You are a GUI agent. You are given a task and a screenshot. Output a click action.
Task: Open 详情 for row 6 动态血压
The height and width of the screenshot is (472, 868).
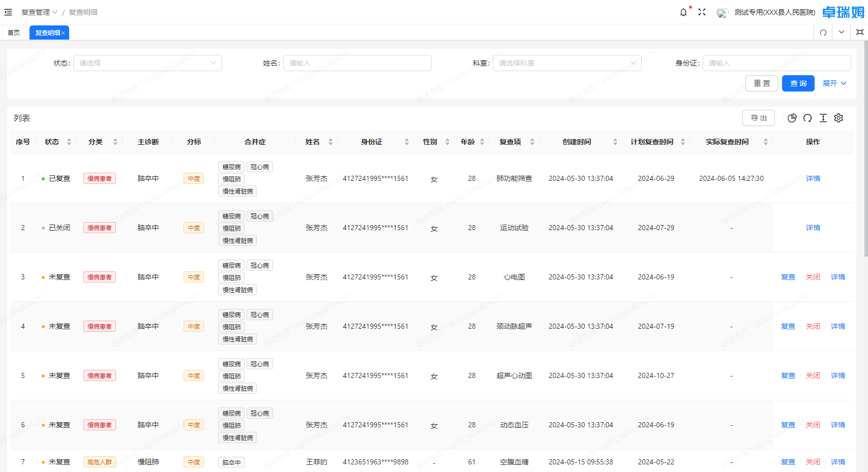[838, 425]
